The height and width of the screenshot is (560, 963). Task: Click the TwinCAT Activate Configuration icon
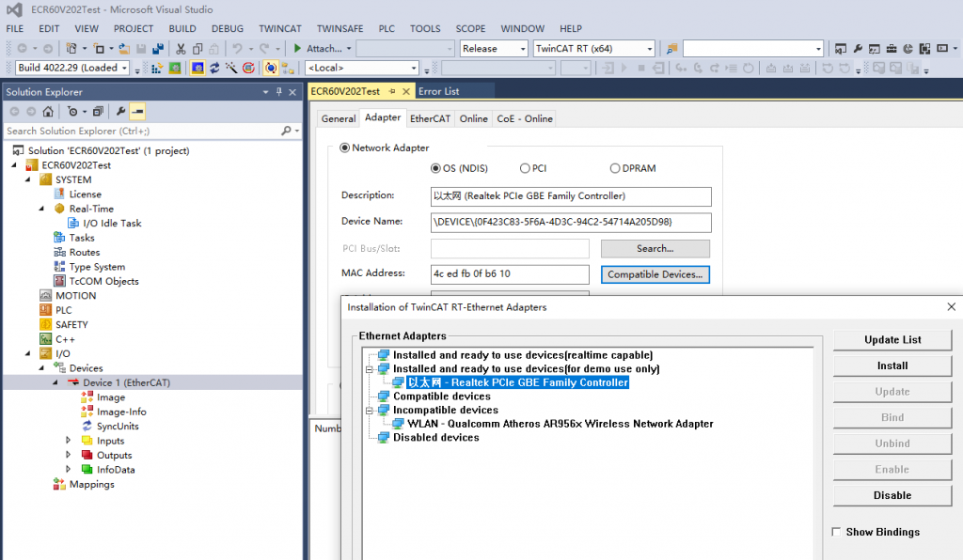(157, 68)
